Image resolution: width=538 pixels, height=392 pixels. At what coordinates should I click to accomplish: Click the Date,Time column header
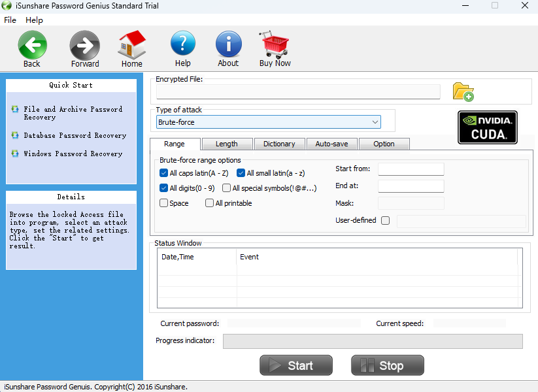(197, 257)
